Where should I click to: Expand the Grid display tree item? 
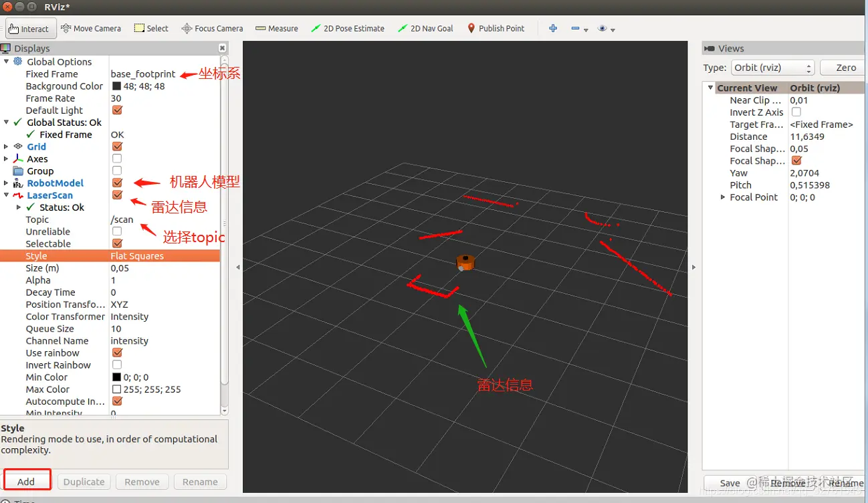[x=7, y=146]
